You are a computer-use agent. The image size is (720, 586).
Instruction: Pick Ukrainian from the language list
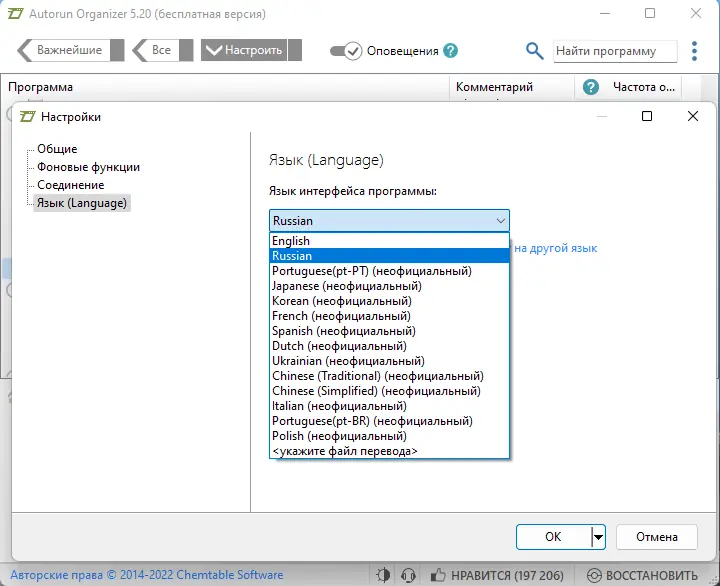pyautogui.click(x=389, y=361)
